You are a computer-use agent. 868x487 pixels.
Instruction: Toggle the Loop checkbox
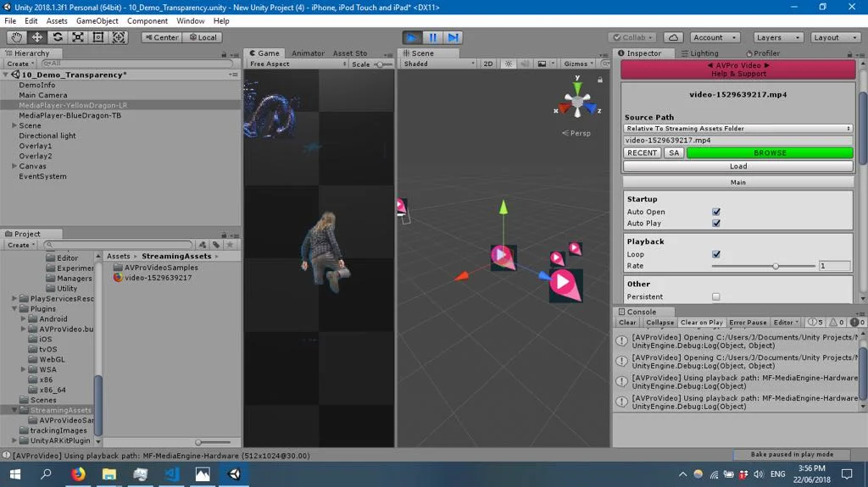(715, 254)
